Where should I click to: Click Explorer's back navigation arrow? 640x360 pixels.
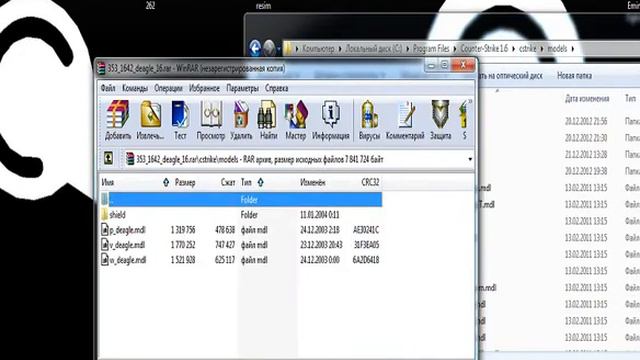(x=255, y=48)
